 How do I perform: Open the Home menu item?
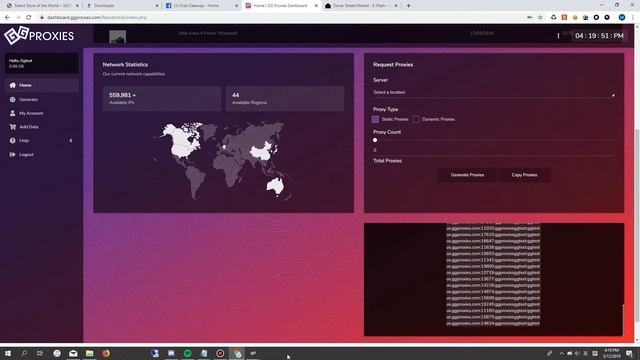click(x=42, y=85)
